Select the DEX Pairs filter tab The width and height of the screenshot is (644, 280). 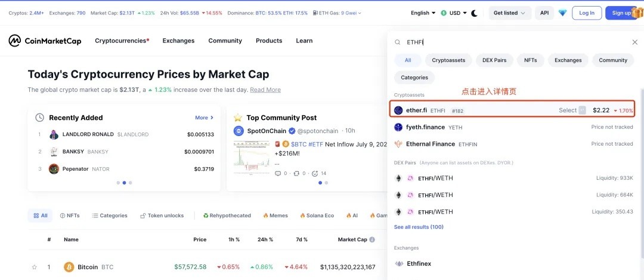[494, 60]
